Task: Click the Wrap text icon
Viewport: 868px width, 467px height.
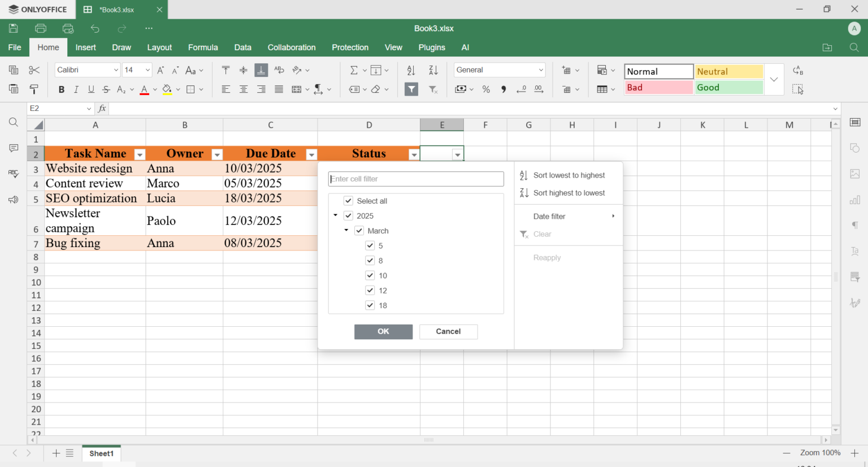Action: coord(279,70)
